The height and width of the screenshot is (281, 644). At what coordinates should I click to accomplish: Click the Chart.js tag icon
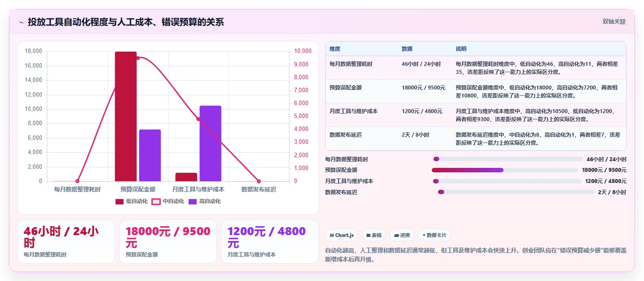tap(332, 235)
